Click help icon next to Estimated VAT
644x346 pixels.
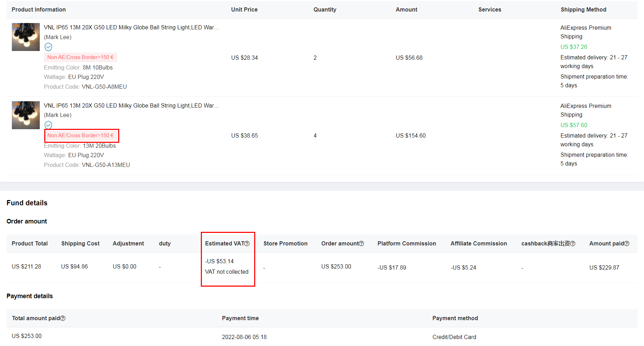click(247, 244)
